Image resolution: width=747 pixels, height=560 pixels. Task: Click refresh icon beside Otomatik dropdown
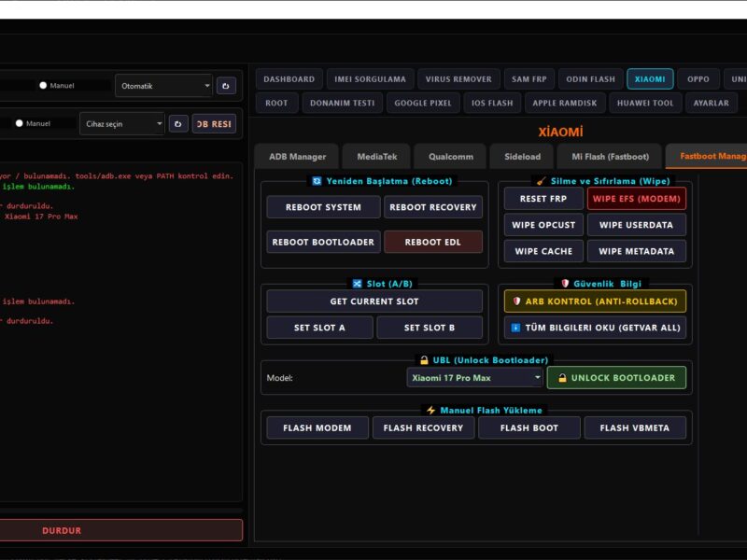point(226,86)
